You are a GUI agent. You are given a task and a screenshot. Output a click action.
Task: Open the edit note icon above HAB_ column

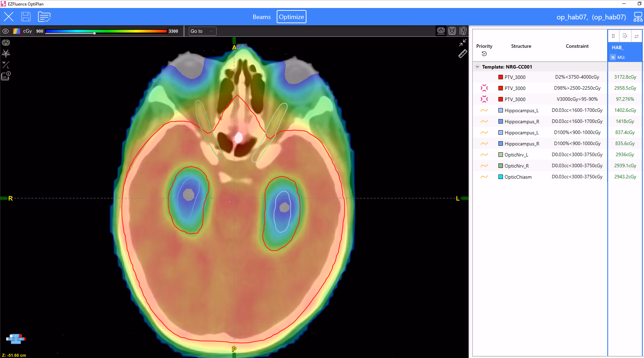click(x=625, y=36)
